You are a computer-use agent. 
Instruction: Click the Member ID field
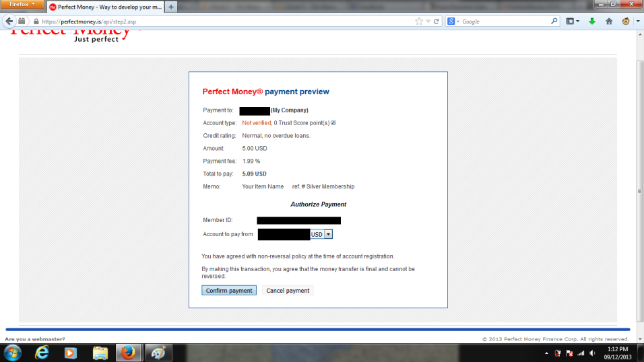tap(298, 221)
